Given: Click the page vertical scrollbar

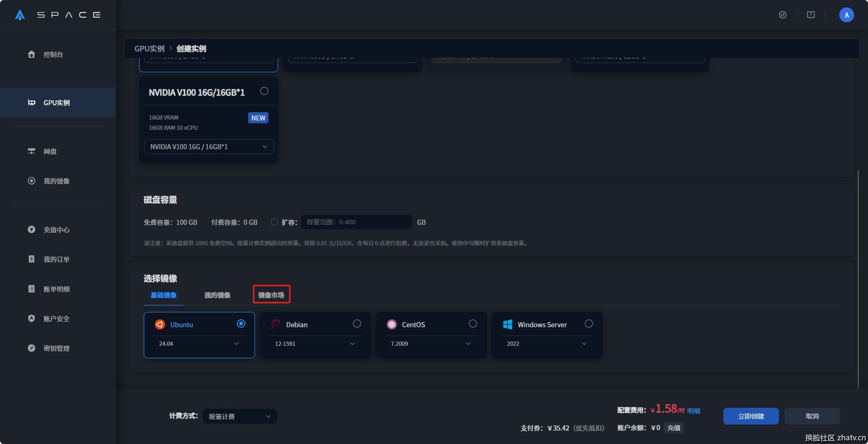Looking at the screenshot, I should click(858, 278).
